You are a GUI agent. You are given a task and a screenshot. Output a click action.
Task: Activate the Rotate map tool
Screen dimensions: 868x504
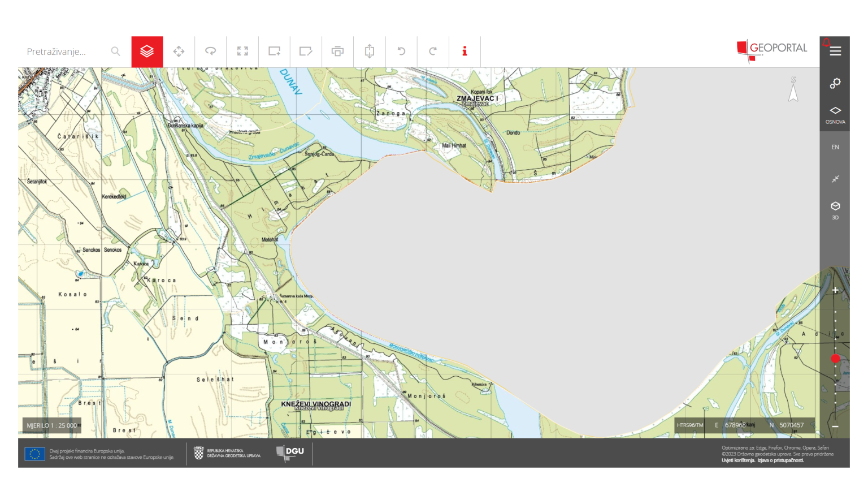[211, 51]
